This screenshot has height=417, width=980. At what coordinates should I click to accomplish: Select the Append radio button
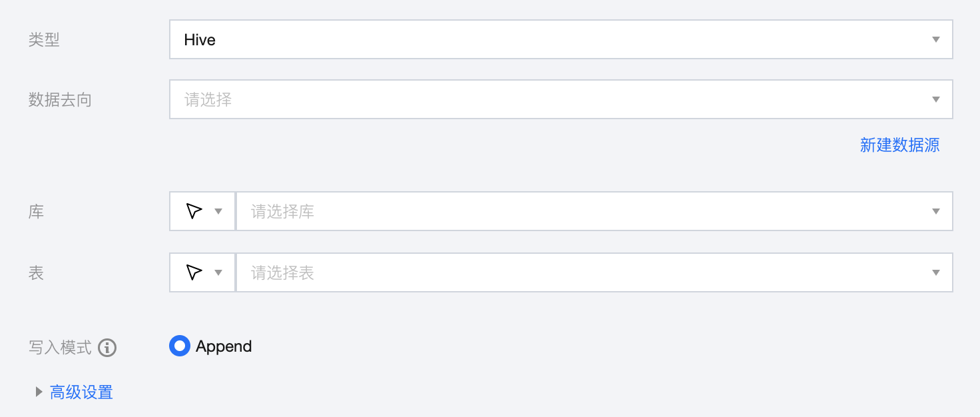point(180,346)
